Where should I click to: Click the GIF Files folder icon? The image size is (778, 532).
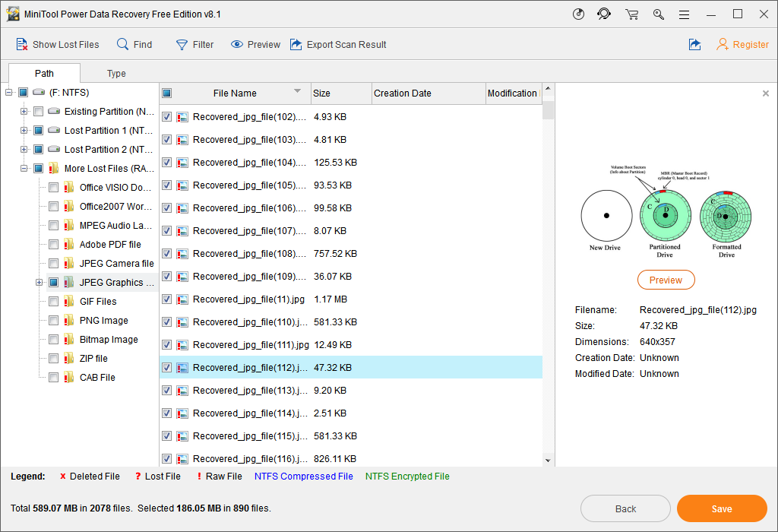pos(69,301)
